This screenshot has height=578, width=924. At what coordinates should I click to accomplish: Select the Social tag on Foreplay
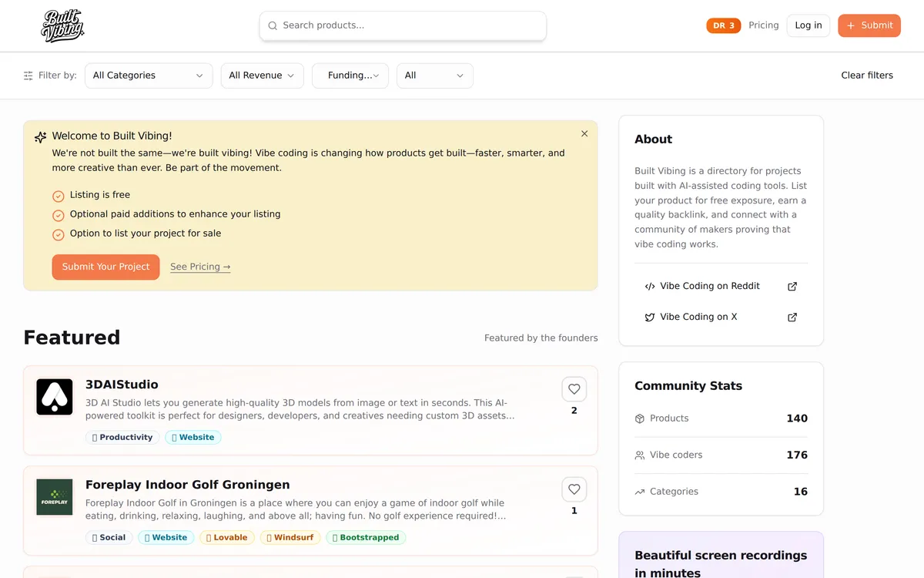tap(109, 537)
